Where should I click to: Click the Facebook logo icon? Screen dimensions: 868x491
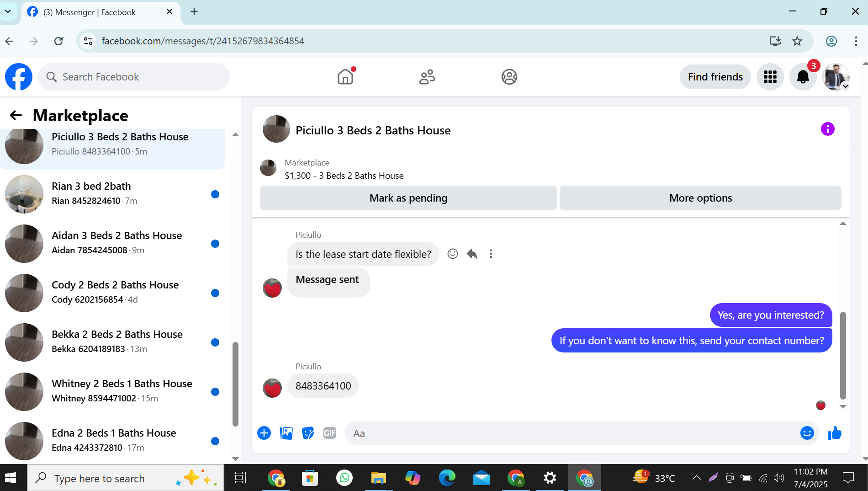point(19,77)
